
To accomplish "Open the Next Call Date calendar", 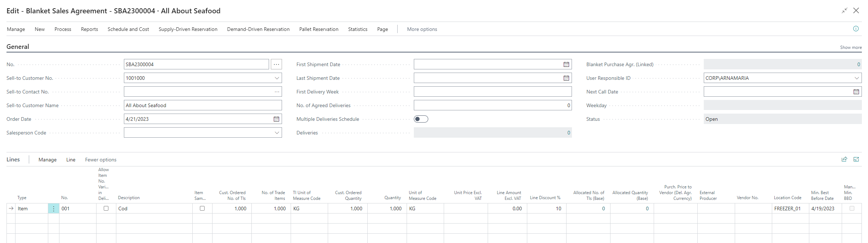I will click(856, 92).
